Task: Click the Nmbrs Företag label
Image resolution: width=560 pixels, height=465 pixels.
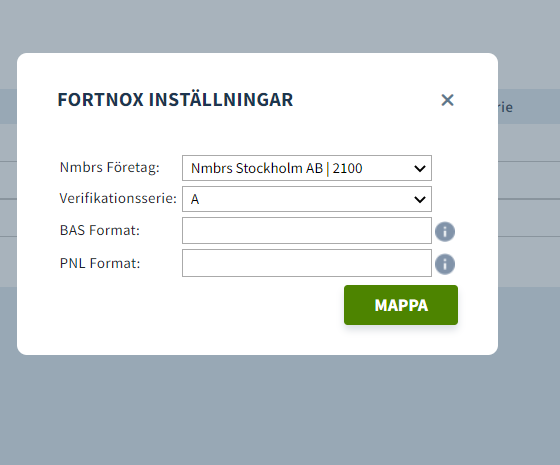Action: click(110, 168)
